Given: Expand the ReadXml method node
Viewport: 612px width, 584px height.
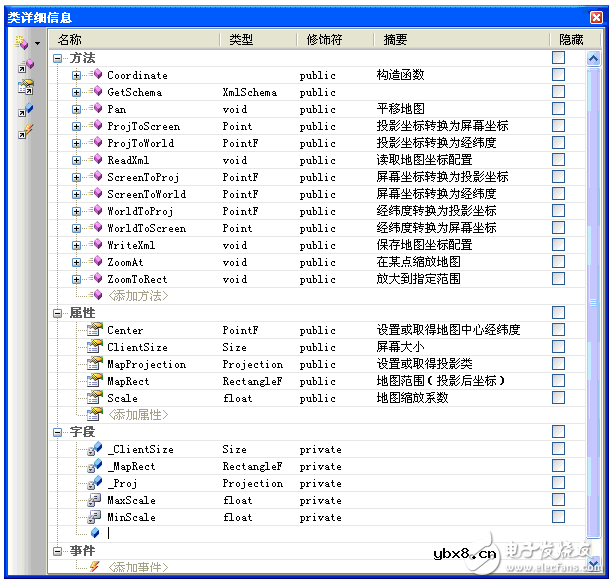Looking at the screenshot, I should (77, 160).
